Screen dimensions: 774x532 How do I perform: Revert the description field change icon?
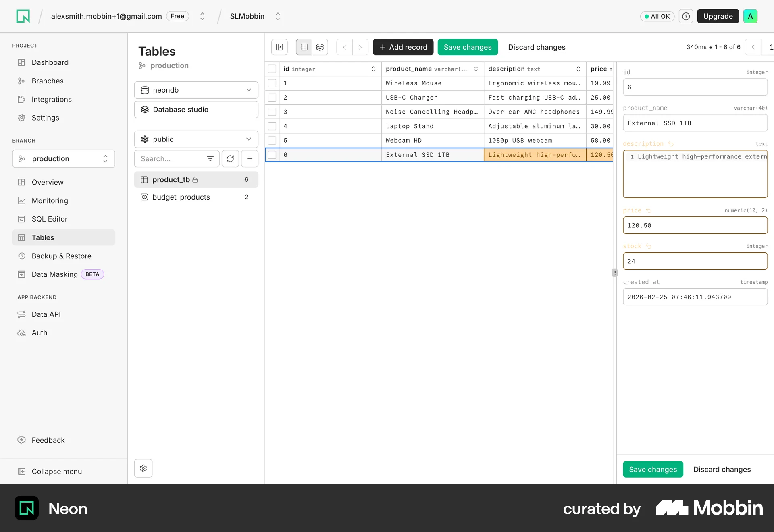pos(671,144)
